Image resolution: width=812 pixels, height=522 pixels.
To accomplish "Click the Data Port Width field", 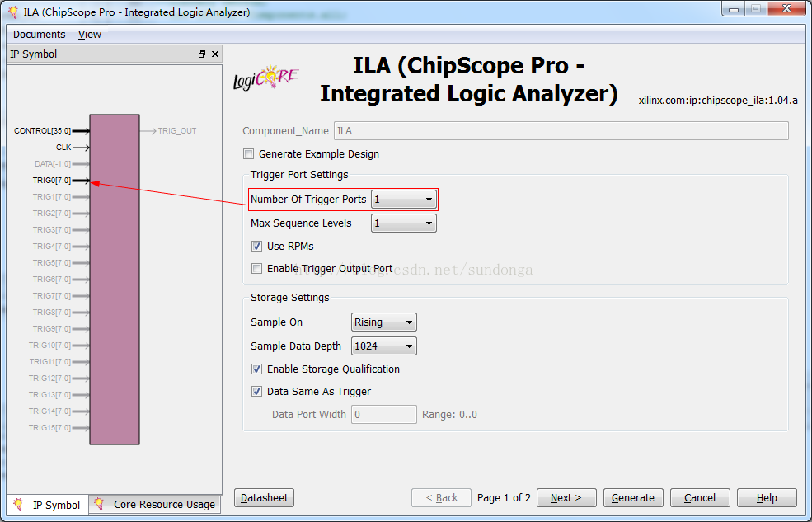I will tap(383, 414).
